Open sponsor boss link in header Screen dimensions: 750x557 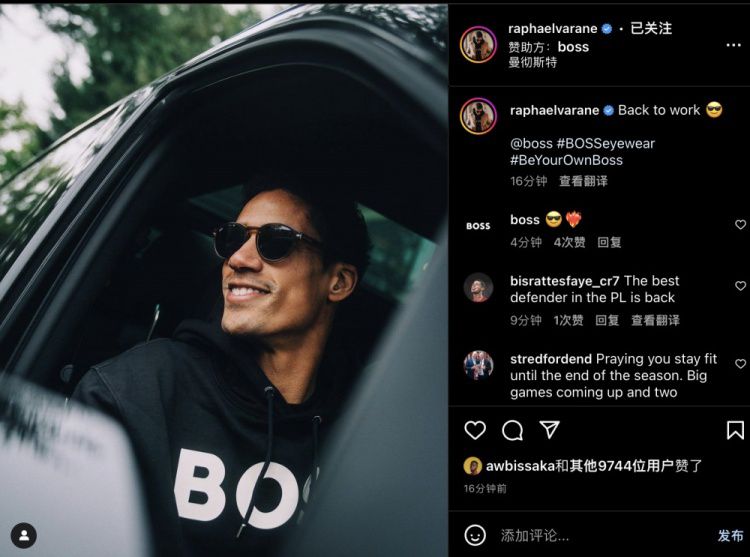[x=573, y=47]
